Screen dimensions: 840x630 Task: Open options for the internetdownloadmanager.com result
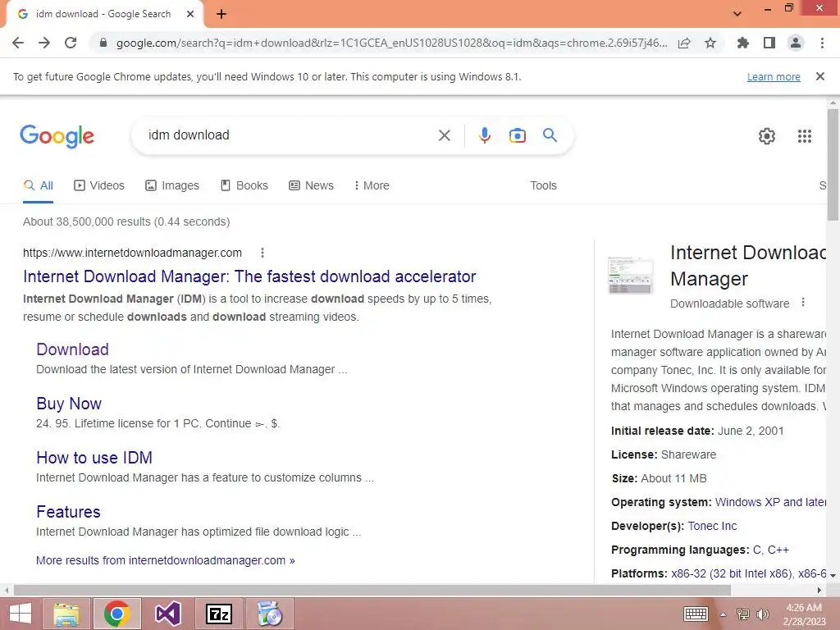click(262, 253)
